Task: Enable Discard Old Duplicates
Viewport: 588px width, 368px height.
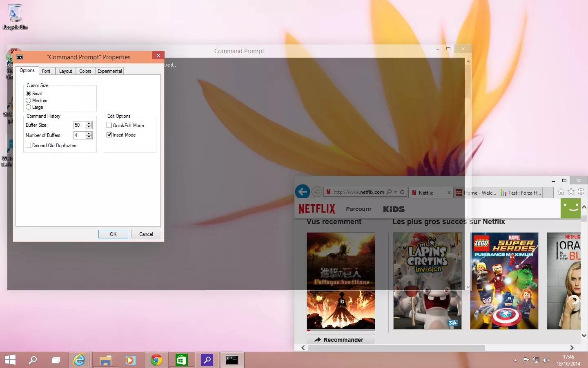Action: coord(29,146)
